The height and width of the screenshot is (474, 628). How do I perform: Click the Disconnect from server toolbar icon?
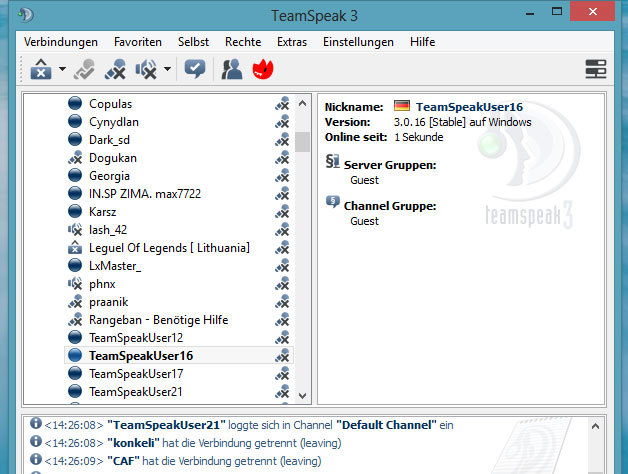(41, 69)
